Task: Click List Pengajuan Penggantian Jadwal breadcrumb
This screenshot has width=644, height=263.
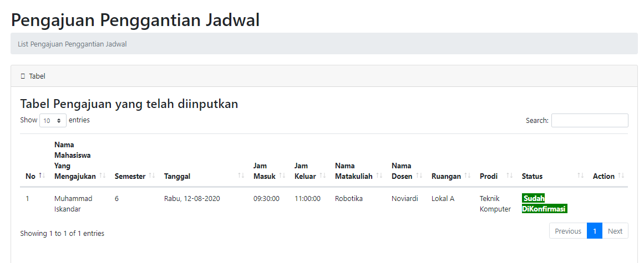Action: point(72,44)
